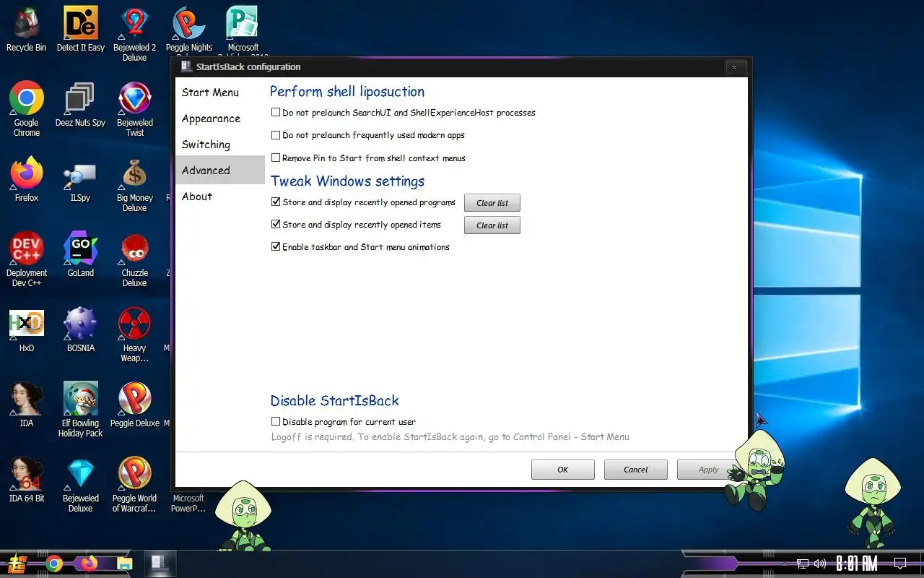Select the Big Money Deluxe desktop icon
The width and height of the screenshot is (924, 578).
coord(134,184)
